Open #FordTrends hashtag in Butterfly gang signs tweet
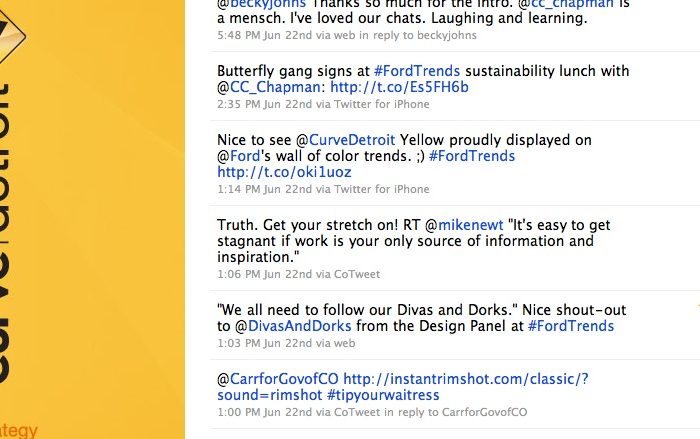Image resolution: width=700 pixels, height=439 pixels. tap(417, 71)
